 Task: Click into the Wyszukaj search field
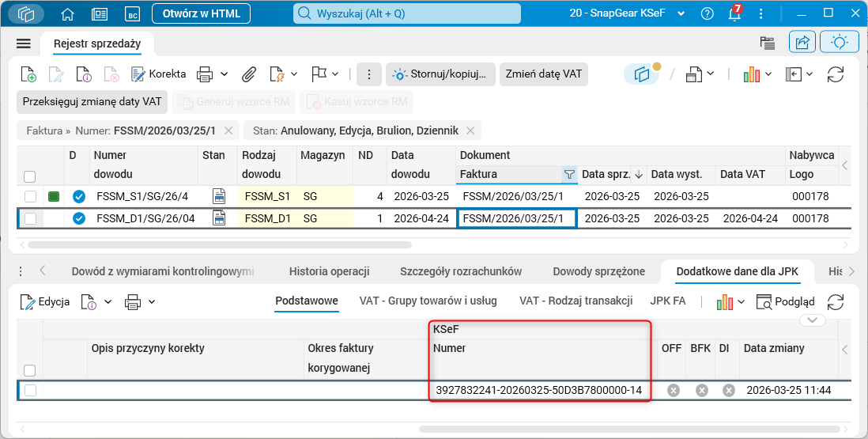407,13
